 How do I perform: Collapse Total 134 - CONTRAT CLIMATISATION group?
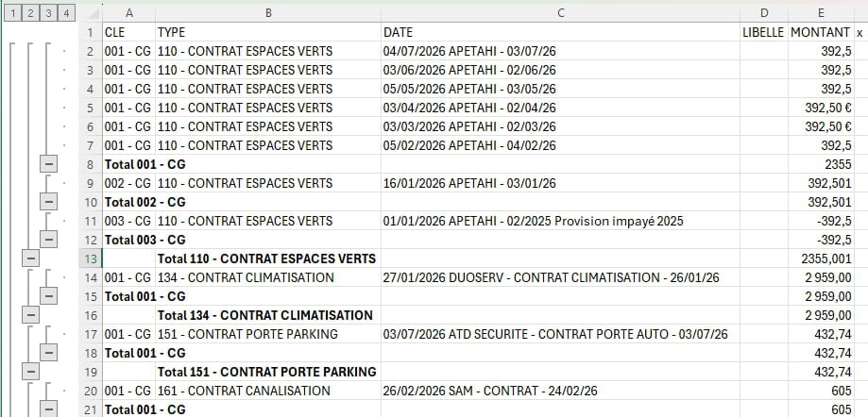(x=30, y=315)
